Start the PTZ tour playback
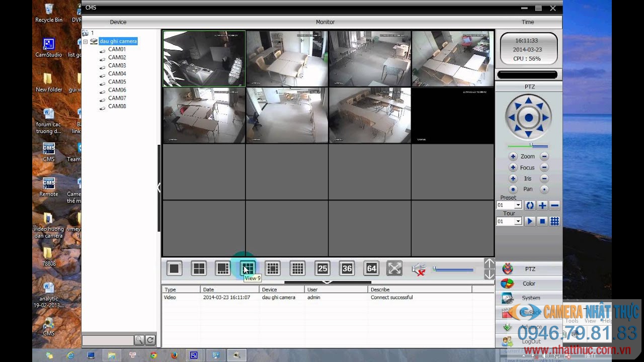Viewport: 644px width, 362px height. 531,221
